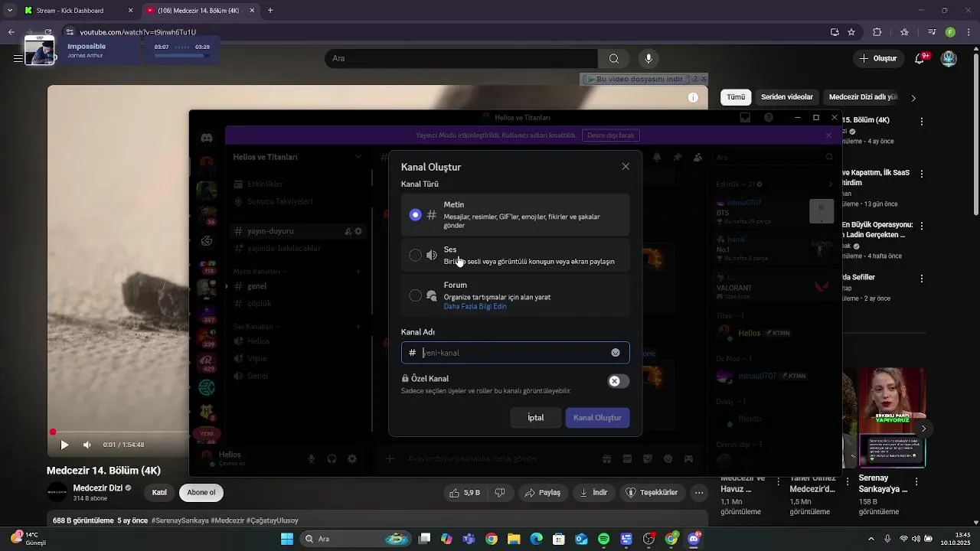Image resolution: width=980 pixels, height=551 pixels.
Task: Mute the Discord microphone
Action: tap(312, 459)
